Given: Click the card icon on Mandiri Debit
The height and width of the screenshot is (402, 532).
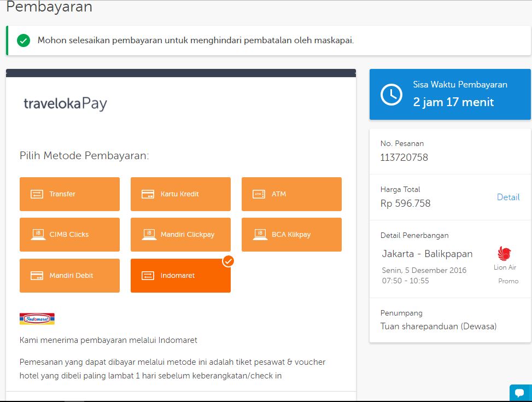Looking at the screenshot, I should tap(37, 276).
